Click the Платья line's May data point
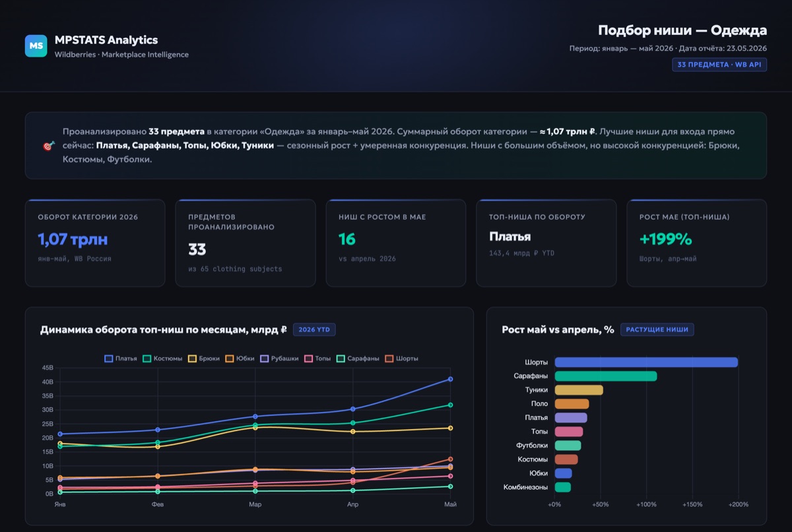 tap(451, 379)
